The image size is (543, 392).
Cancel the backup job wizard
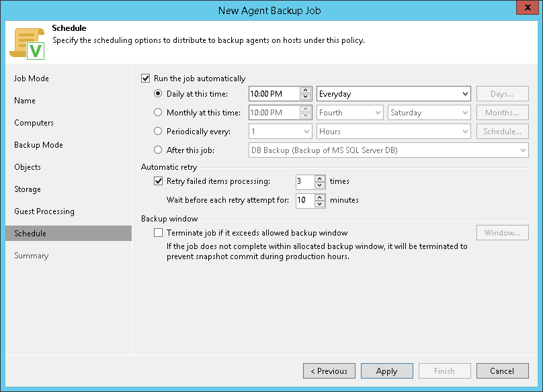pyautogui.click(x=502, y=371)
